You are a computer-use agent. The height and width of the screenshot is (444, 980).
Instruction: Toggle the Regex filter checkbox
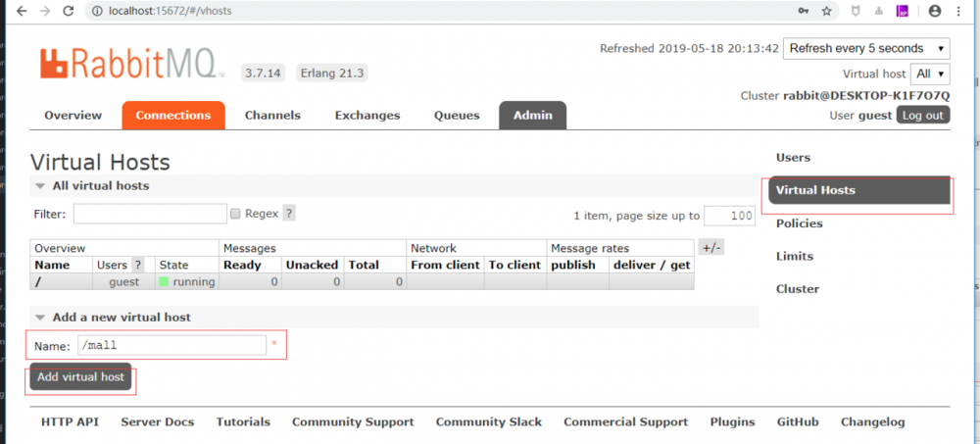point(235,214)
